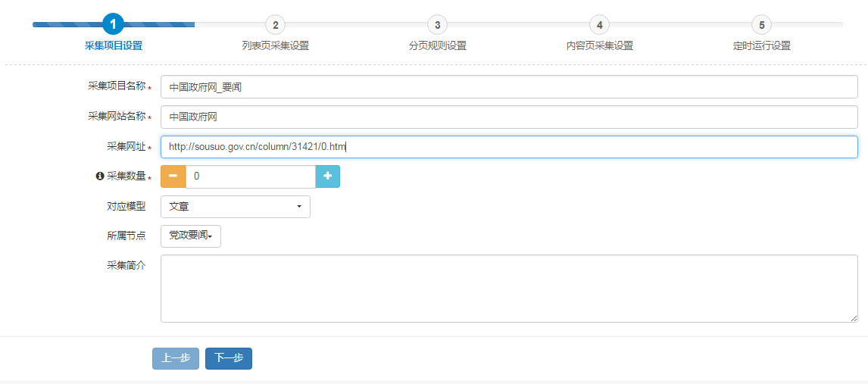The image size is (868, 384).
Task: Click into the 采集网址 URL field
Action: pyautogui.click(x=509, y=147)
